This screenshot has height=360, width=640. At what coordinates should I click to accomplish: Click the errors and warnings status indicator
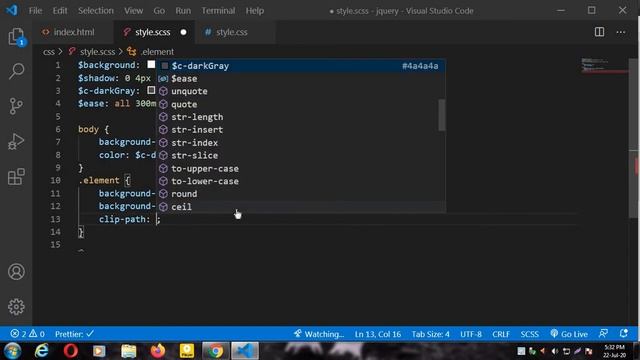click(27, 334)
